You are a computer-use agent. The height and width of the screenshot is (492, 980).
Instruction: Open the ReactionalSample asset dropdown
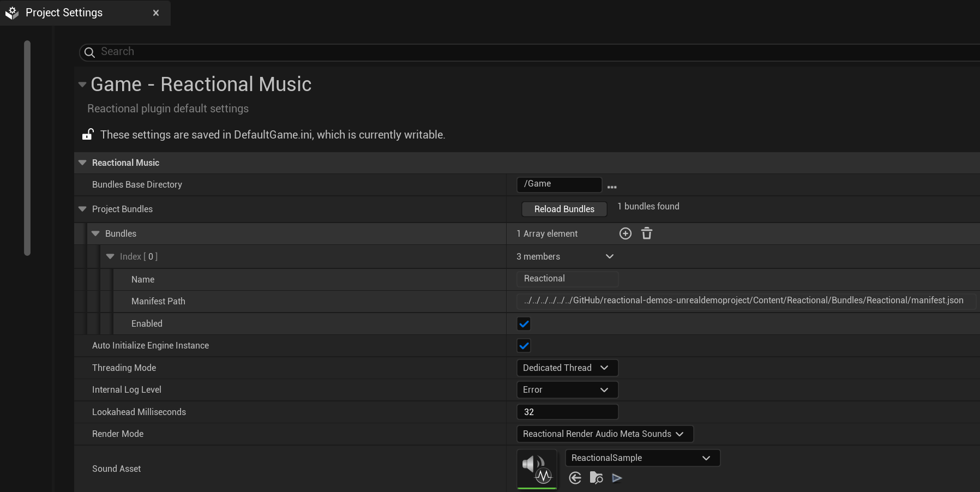[642, 458]
